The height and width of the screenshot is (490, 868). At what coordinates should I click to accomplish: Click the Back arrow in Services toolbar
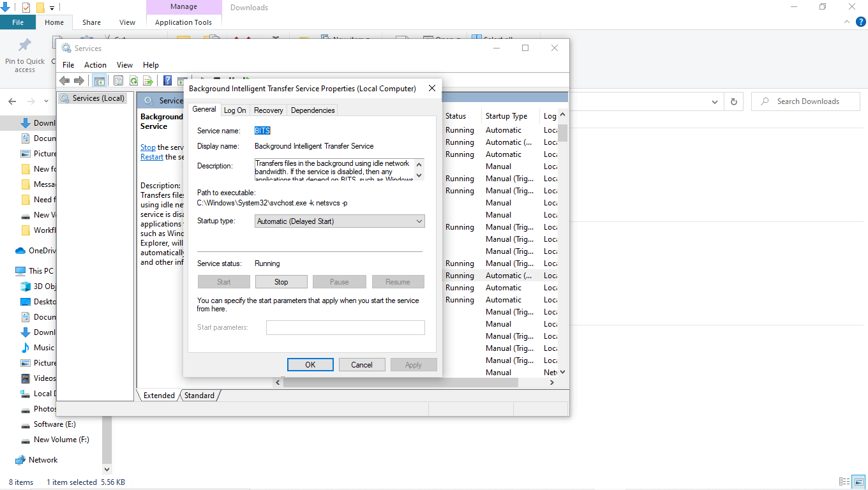[x=64, y=80]
